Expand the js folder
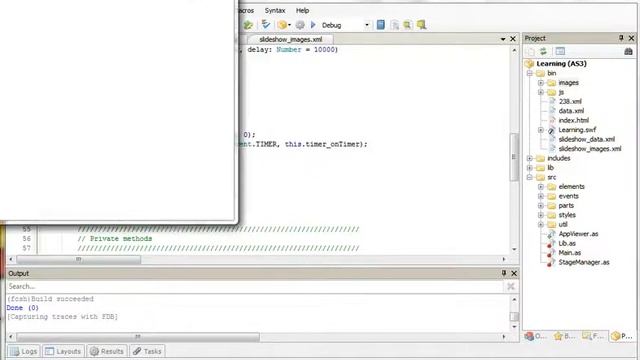Screen dimensions: 640x360 pyautogui.click(x=541, y=92)
